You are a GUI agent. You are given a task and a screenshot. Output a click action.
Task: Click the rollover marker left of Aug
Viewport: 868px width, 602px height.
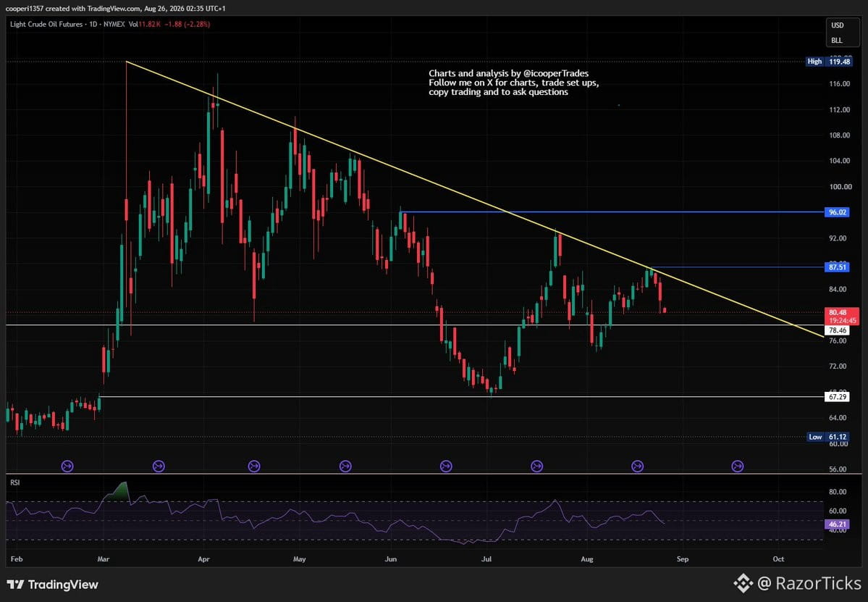[537, 467]
